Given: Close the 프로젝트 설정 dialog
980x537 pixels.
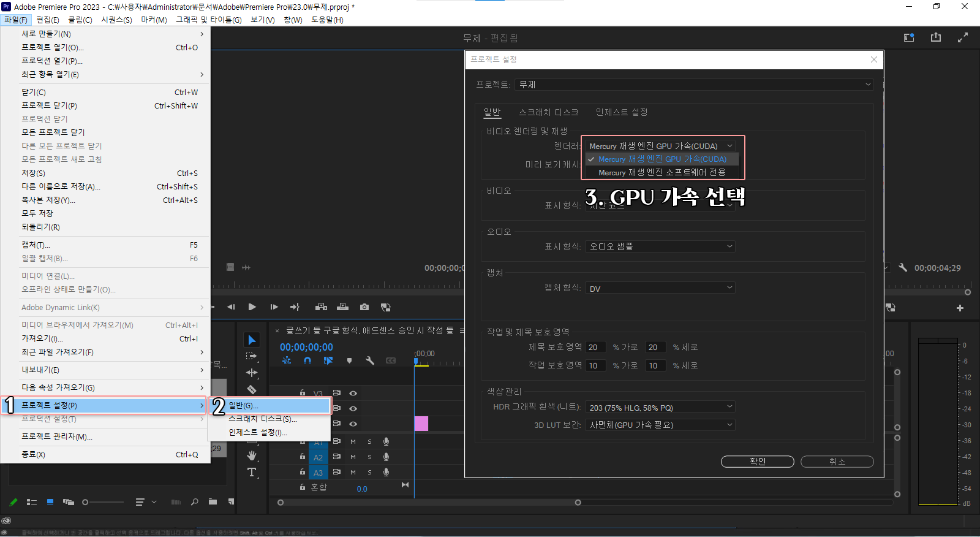Looking at the screenshot, I should pos(874,59).
